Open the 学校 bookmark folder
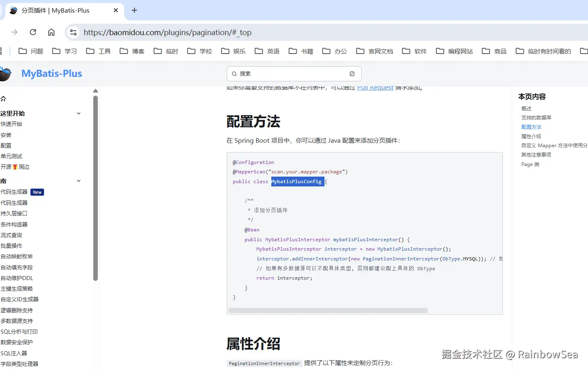 pos(200,51)
